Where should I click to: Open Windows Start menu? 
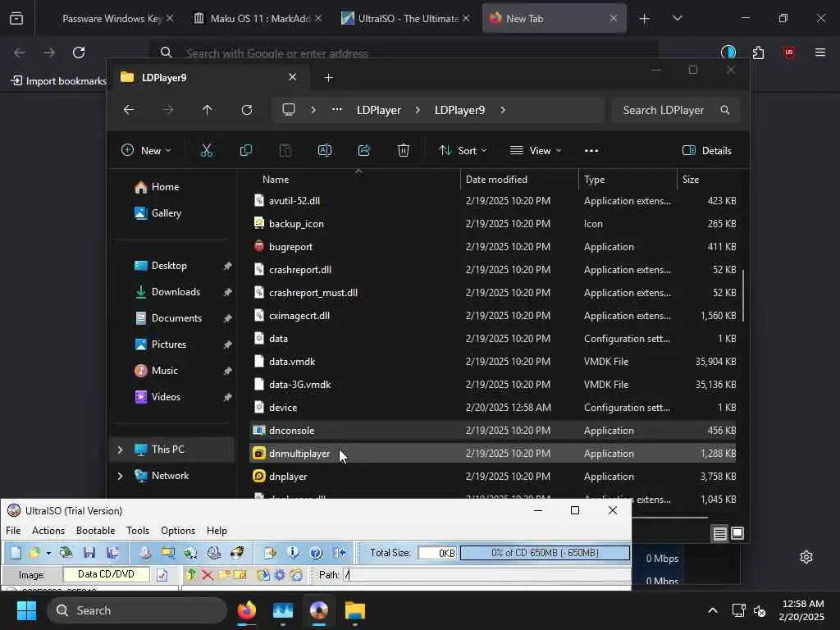pyautogui.click(x=26, y=610)
